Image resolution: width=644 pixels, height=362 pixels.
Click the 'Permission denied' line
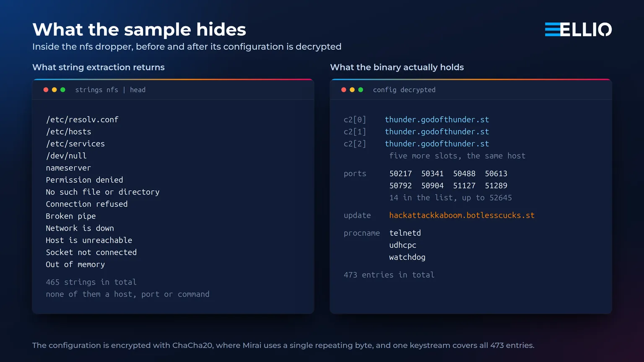pyautogui.click(x=84, y=180)
